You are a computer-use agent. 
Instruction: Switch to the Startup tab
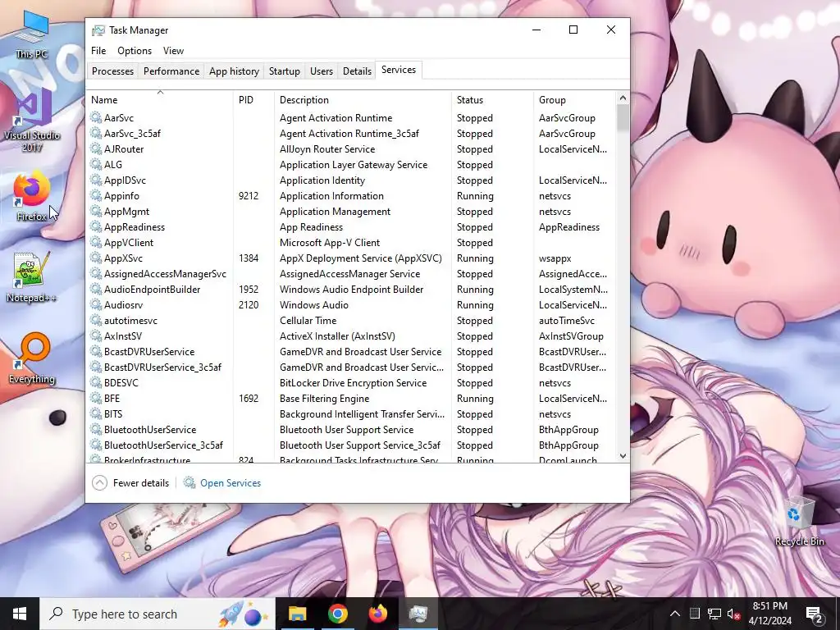tap(285, 71)
